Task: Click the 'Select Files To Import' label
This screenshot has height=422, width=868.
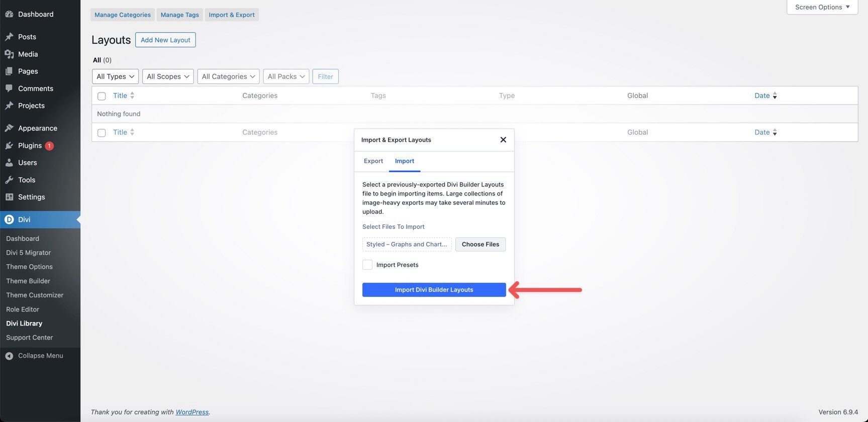Action: (394, 227)
